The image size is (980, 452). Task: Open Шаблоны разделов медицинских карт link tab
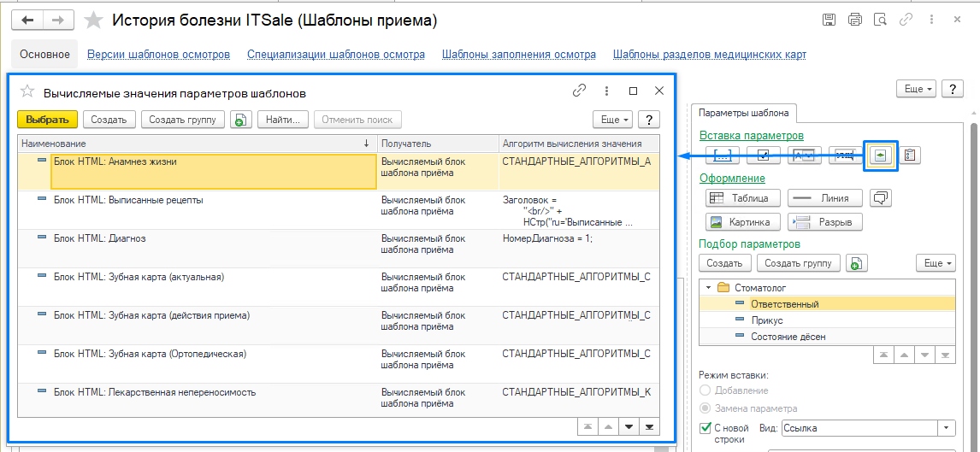coord(710,55)
